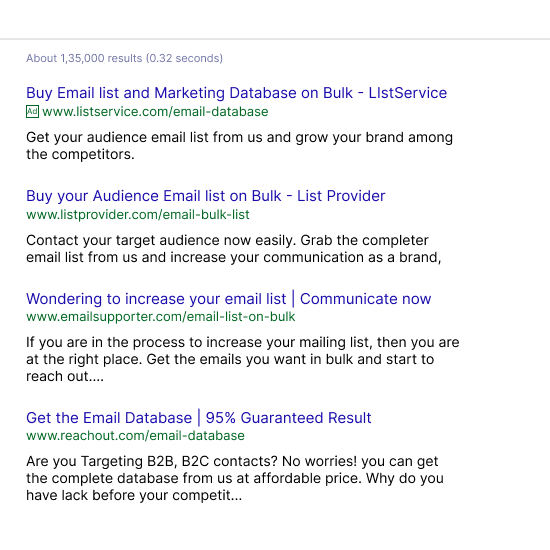Open the ListService Buy Email list headline
The width and height of the screenshot is (550, 550).
click(x=236, y=93)
